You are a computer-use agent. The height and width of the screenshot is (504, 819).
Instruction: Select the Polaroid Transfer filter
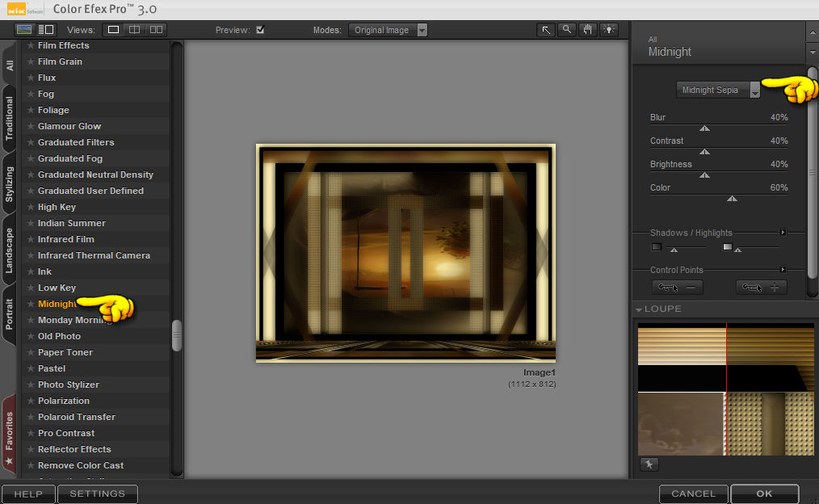(x=77, y=418)
